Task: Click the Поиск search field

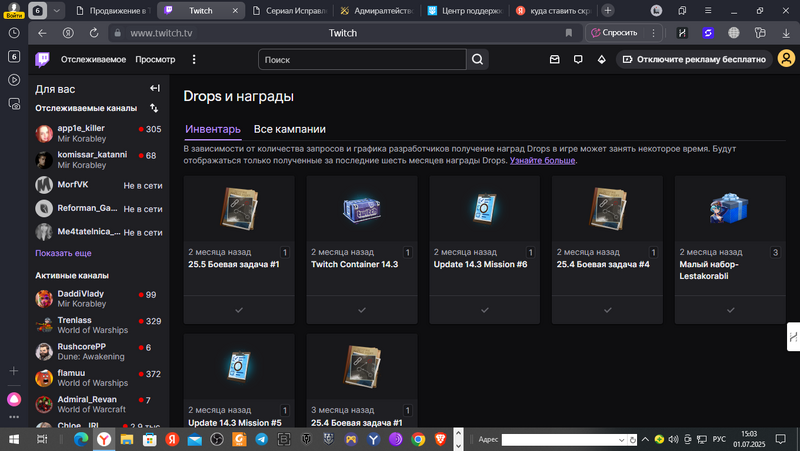Action: tap(362, 60)
